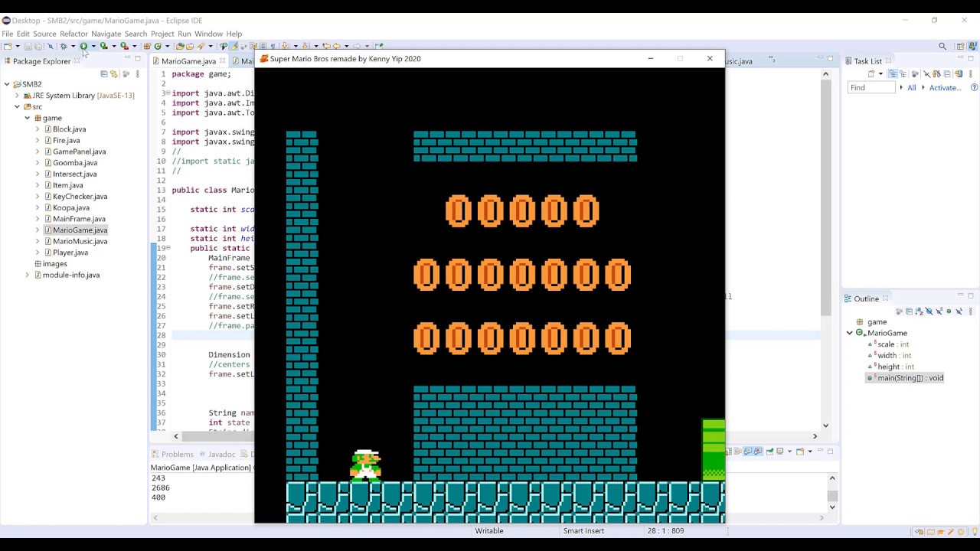Expand the JRE System Library node

[17, 96]
